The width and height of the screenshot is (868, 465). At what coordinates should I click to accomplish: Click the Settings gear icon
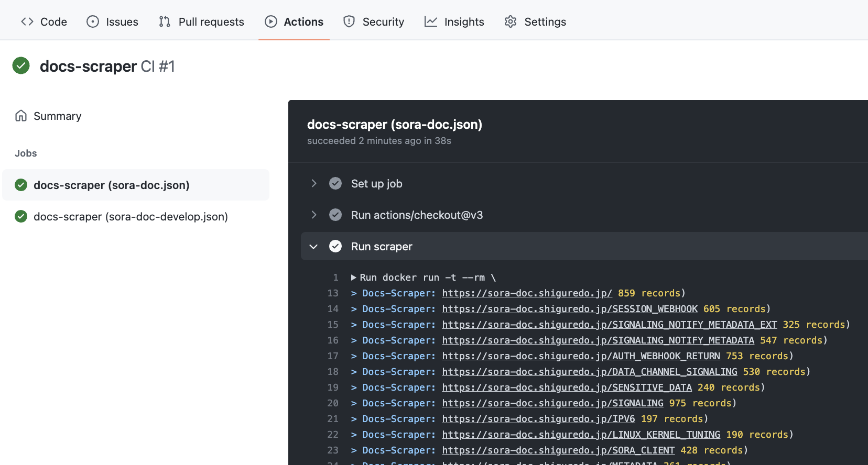511,21
